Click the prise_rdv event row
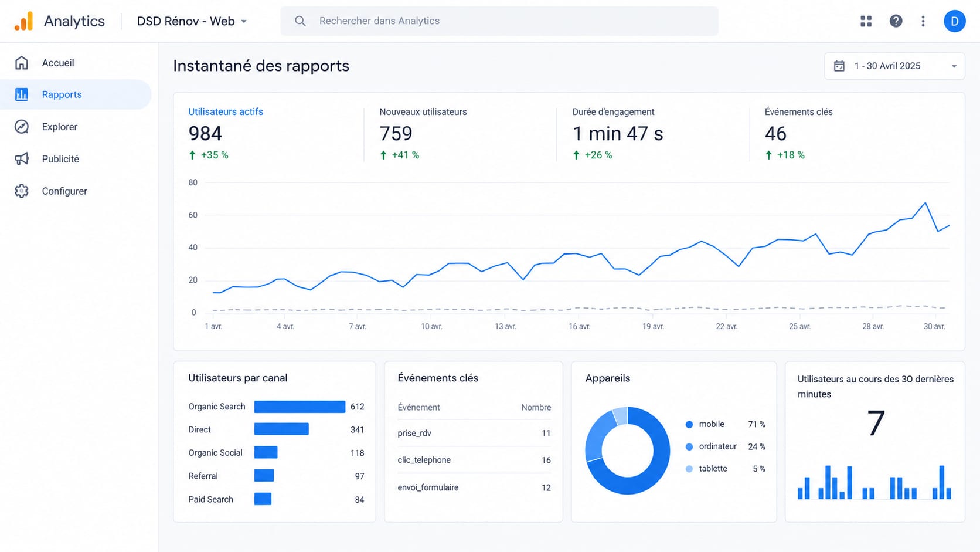The image size is (980, 552). [474, 433]
